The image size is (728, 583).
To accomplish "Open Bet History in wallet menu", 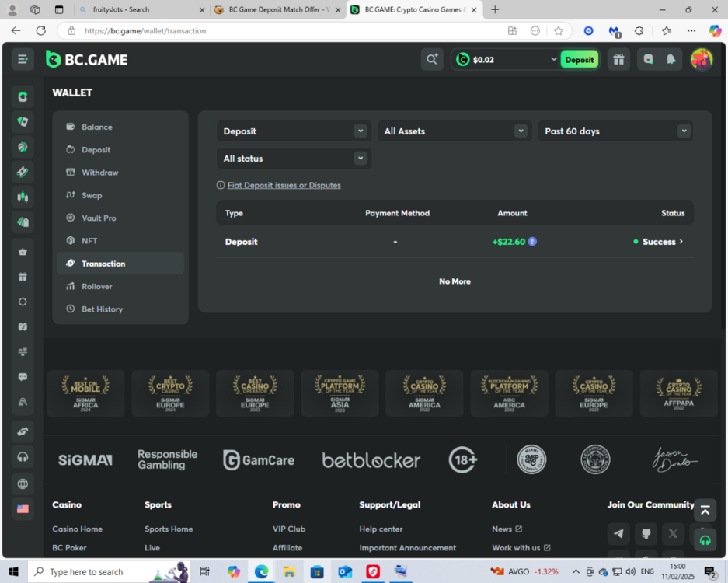I will click(102, 309).
